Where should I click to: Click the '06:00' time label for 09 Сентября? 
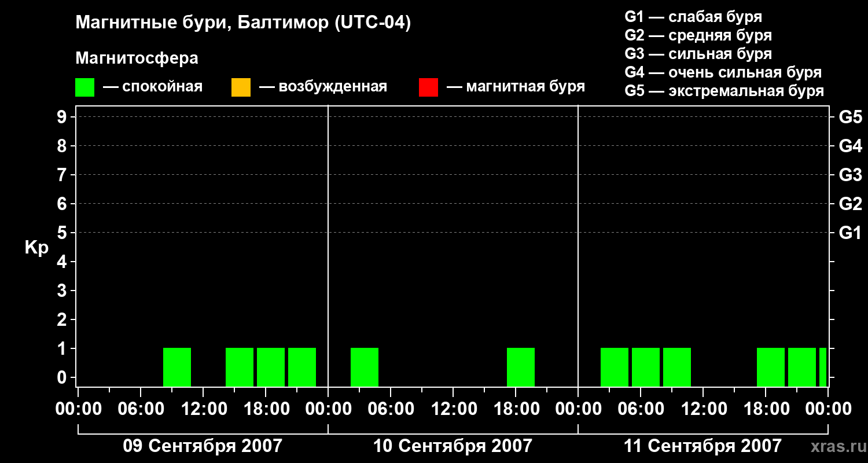click(x=141, y=409)
